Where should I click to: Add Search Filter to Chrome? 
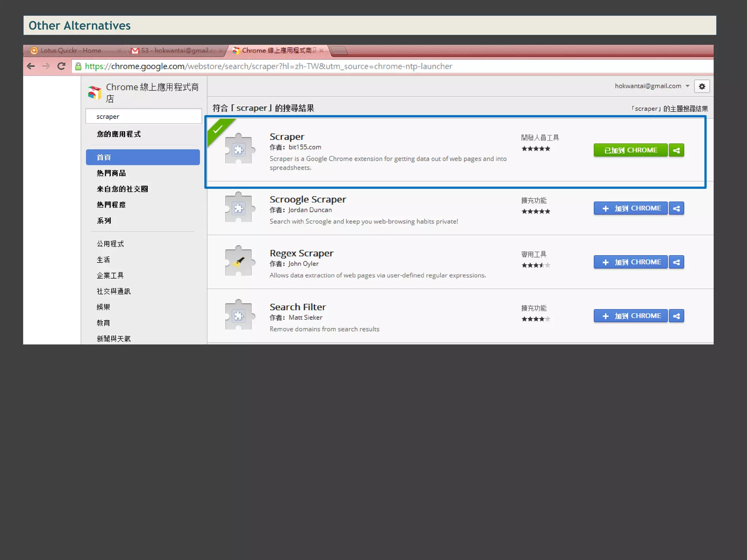coord(630,316)
